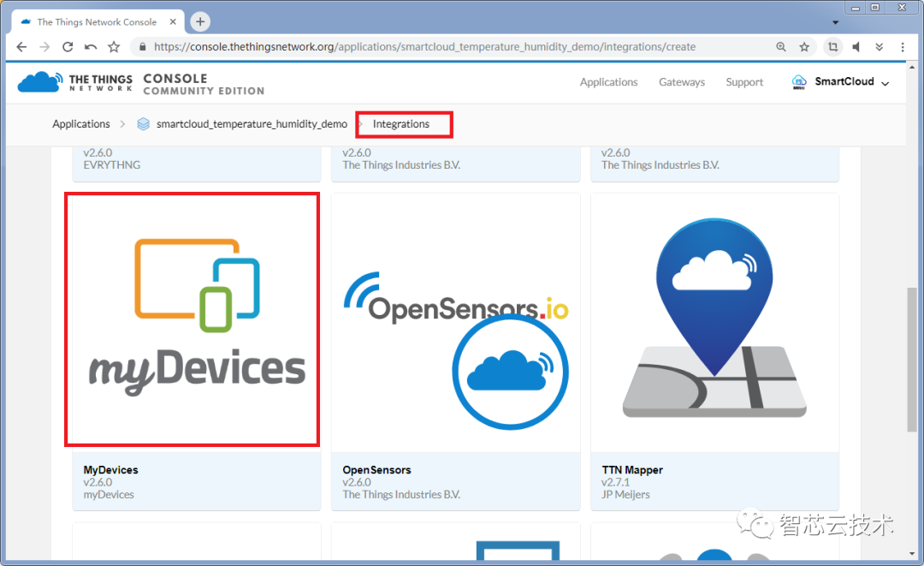Click the Integrations breadcrumb
Image resolution: width=924 pixels, height=566 pixels.
(400, 124)
